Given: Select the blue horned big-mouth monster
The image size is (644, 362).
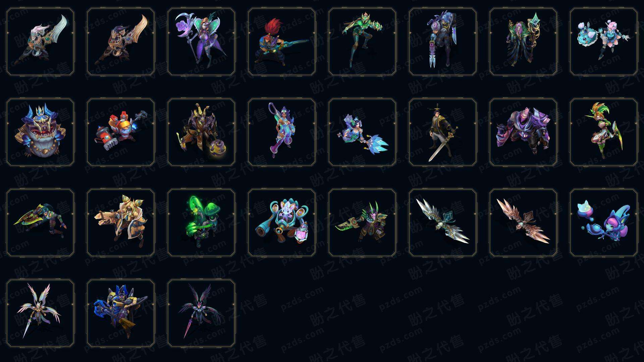Looking at the screenshot, I should [x=40, y=132].
